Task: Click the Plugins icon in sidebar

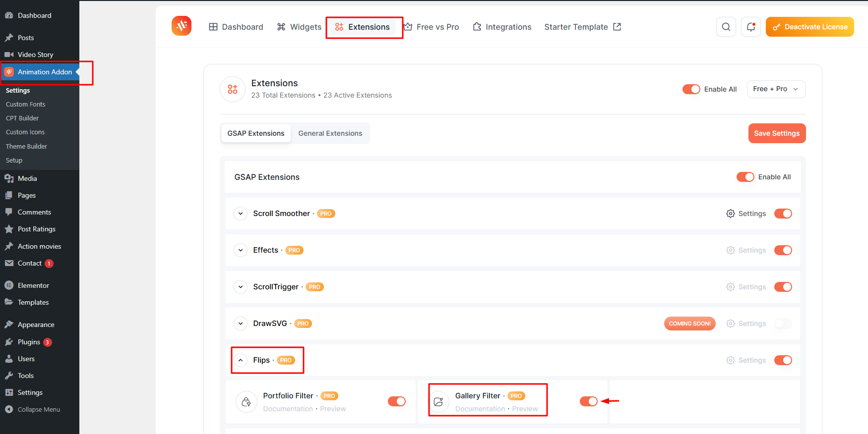Action: (9, 342)
